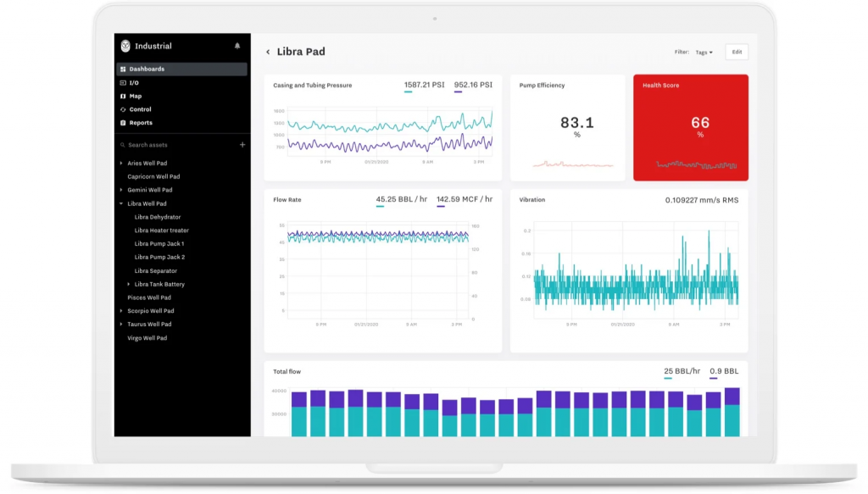This screenshot has width=868, height=494.
Task: Expand the Scorpio Well Pad entry
Action: 120,311
